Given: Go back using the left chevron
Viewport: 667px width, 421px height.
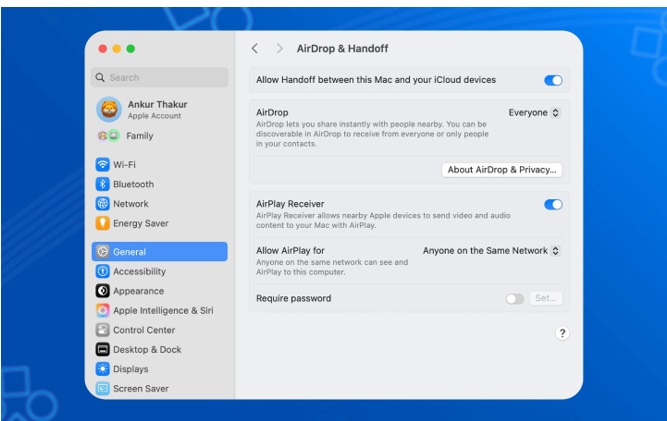Looking at the screenshot, I should pyautogui.click(x=255, y=48).
